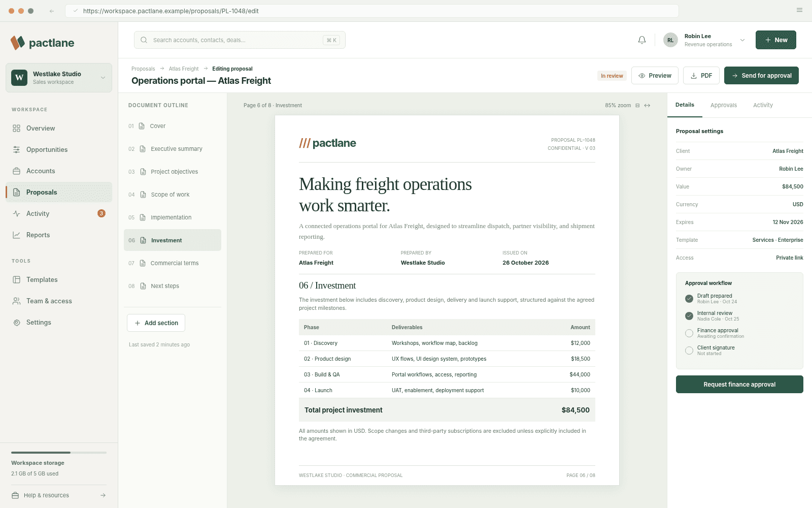Download the proposal as PDF
This screenshot has width=812, height=508.
[x=701, y=76]
